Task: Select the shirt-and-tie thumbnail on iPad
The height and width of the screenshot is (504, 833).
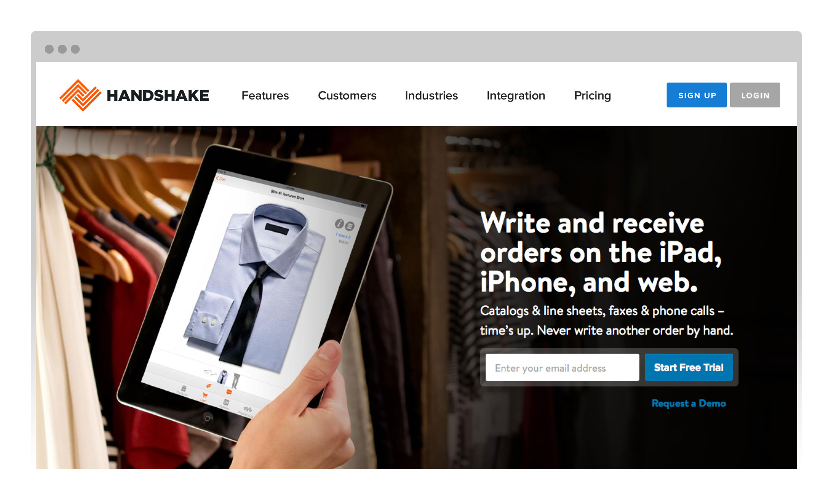Action: click(x=222, y=377)
